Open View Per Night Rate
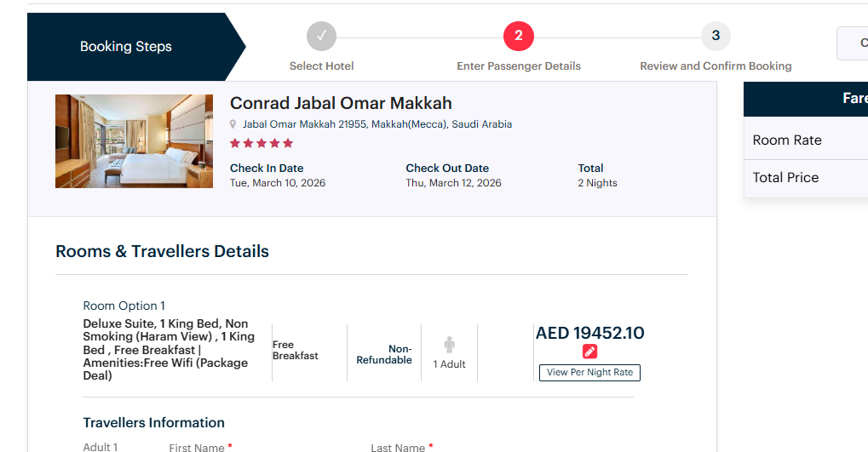This screenshot has height=452, width=868. coord(590,372)
